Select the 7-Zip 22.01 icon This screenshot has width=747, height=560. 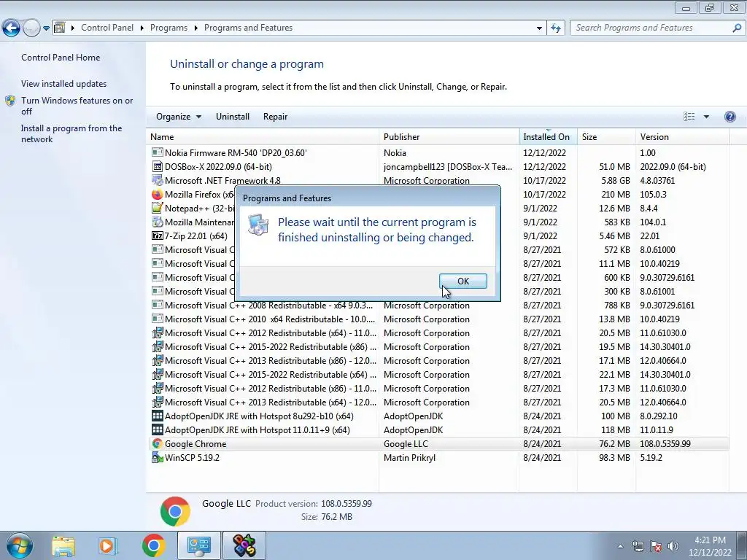(x=158, y=236)
